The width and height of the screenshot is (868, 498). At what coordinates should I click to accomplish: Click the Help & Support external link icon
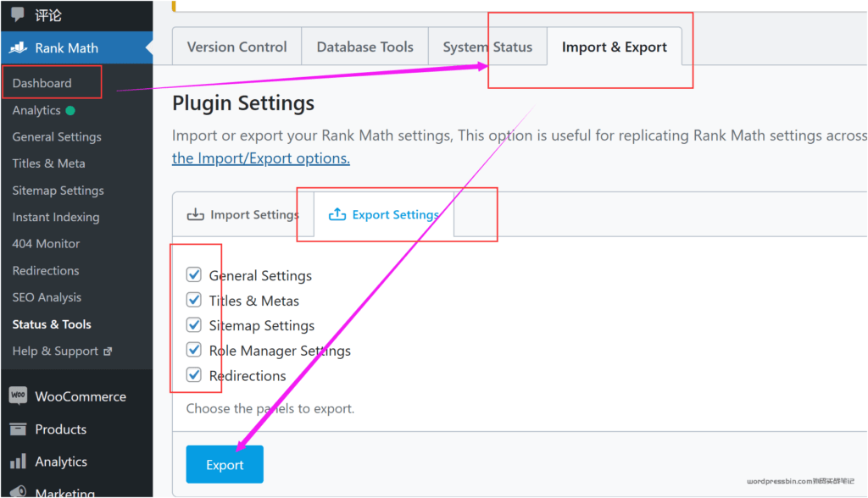108,351
